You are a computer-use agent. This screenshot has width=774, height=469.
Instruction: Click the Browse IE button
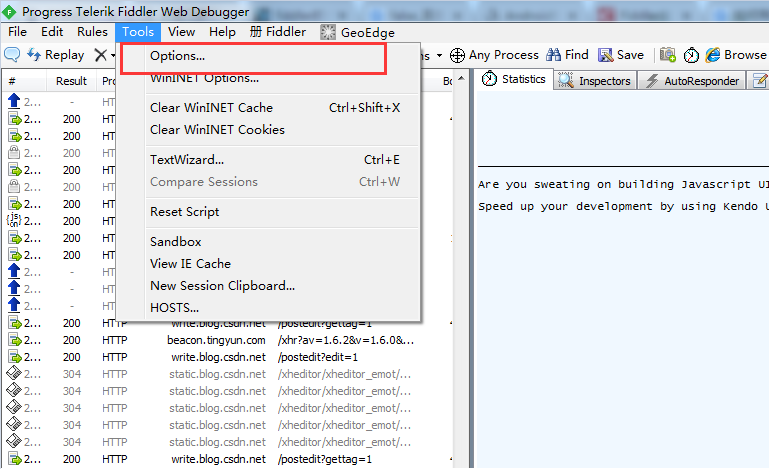pos(736,55)
